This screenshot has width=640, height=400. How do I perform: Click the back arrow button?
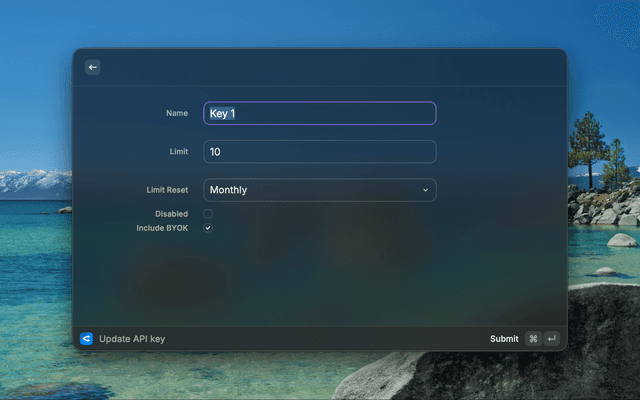coord(93,68)
